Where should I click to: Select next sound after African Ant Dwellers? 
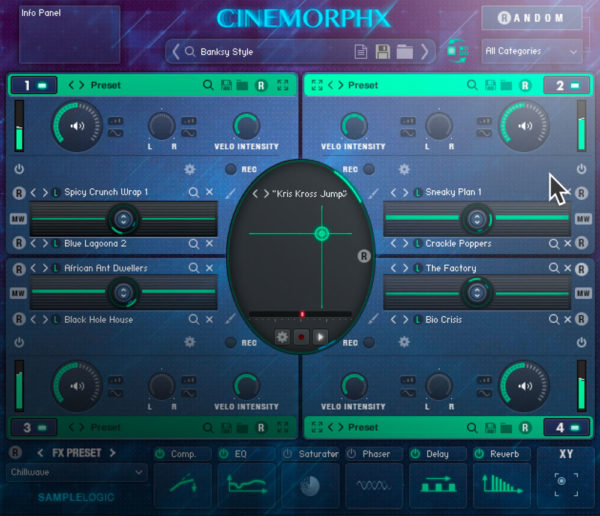tap(45, 268)
